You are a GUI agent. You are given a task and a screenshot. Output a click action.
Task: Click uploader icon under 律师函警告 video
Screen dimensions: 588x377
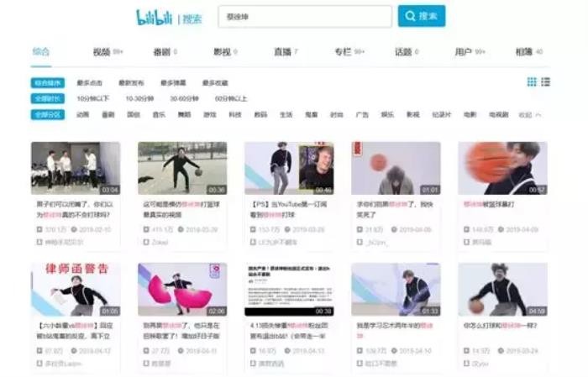[x=39, y=362]
